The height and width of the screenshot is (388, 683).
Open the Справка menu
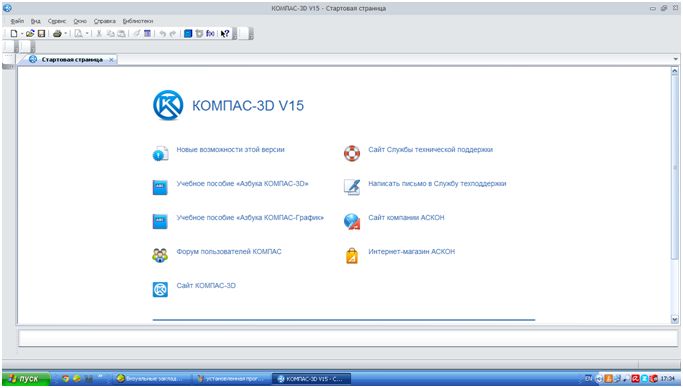click(105, 21)
